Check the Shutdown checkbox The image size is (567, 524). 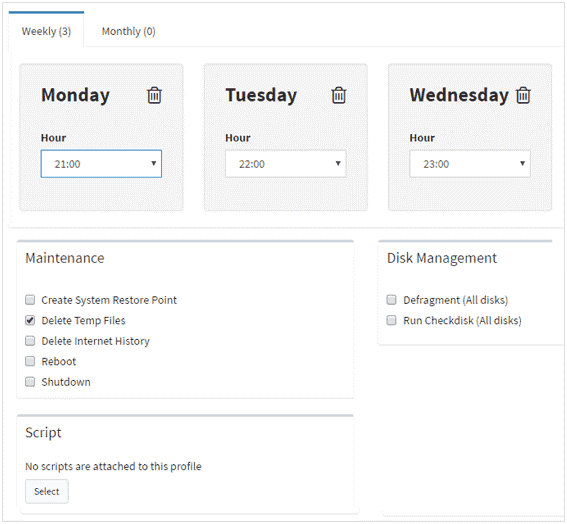pyautogui.click(x=30, y=382)
